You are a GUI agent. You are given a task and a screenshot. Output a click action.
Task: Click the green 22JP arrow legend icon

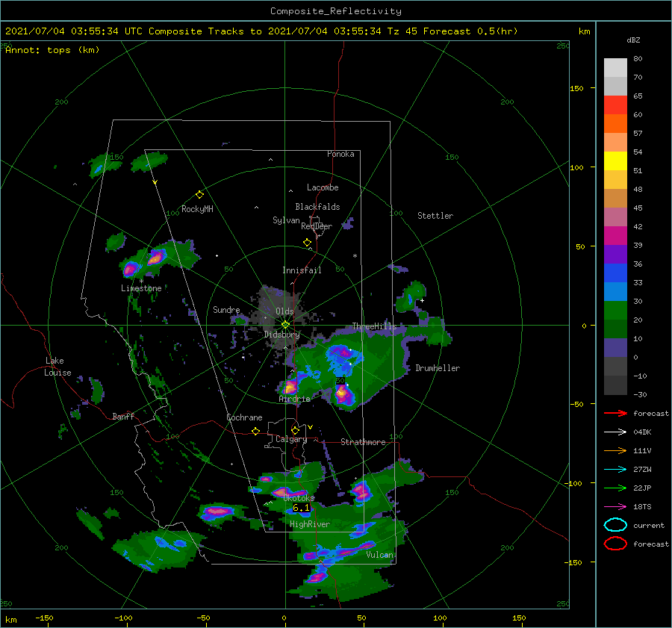[x=615, y=488]
